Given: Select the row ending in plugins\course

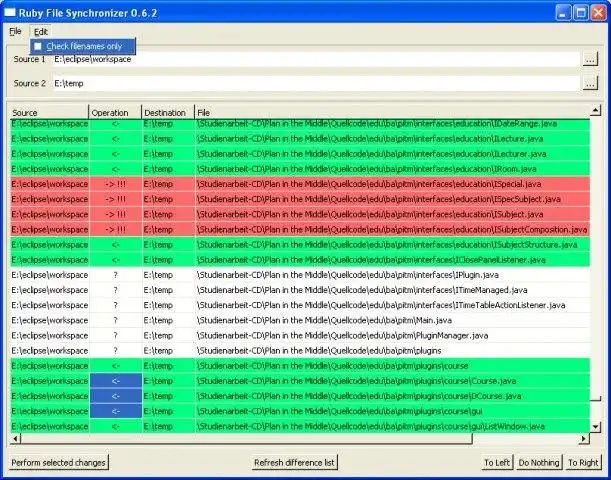Looking at the screenshot, I should coord(332,366).
